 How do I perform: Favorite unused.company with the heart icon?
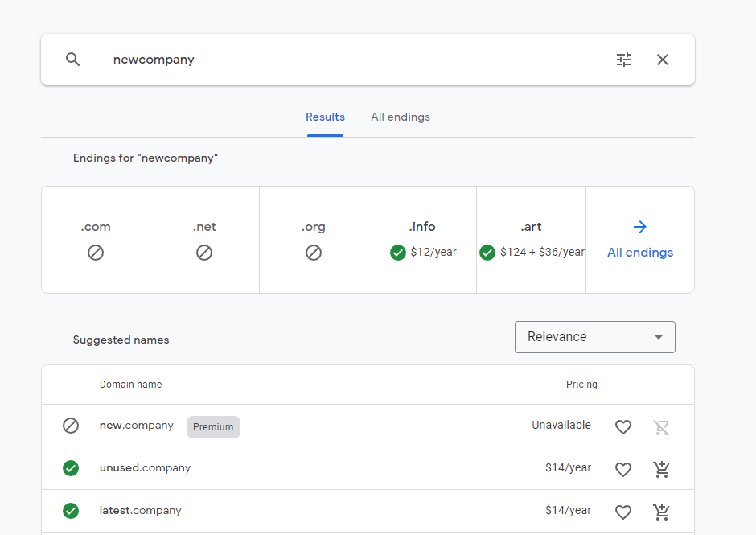(623, 469)
